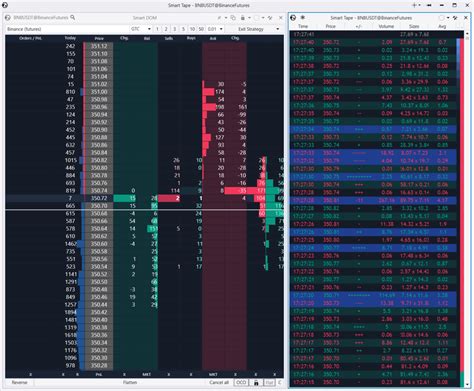This screenshot has height=391, width=474.
Task: Click the lock icon in the bottom order bar
Action: (256, 383)
